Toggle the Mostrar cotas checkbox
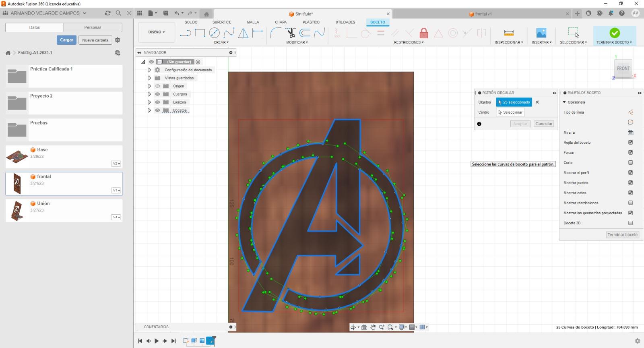This screenshot has height=348, width=644. (631, 193)
